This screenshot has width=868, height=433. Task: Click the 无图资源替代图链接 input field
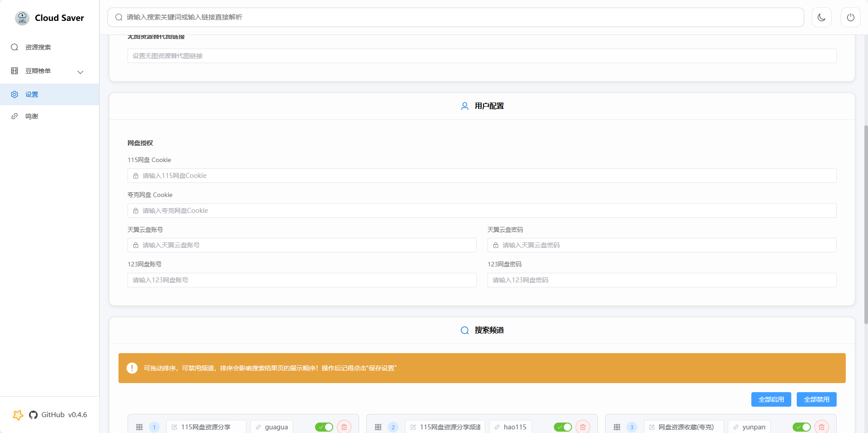[x=482, y=56]
